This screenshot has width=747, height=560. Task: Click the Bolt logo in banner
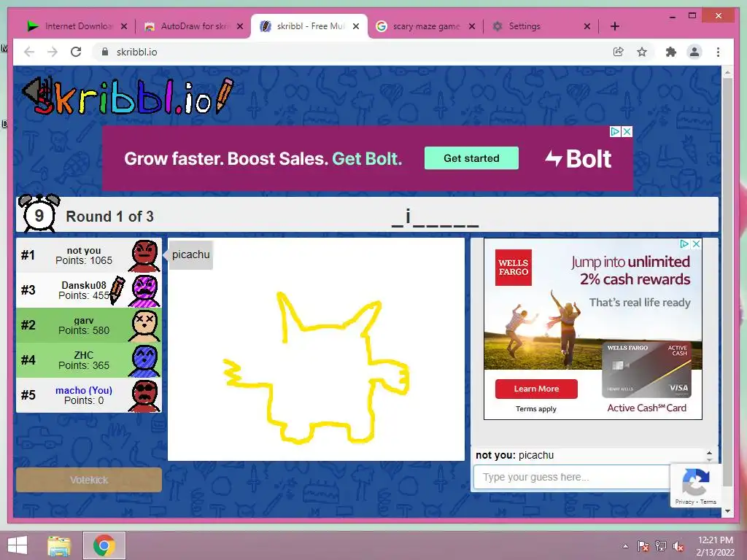click(578, 158)
